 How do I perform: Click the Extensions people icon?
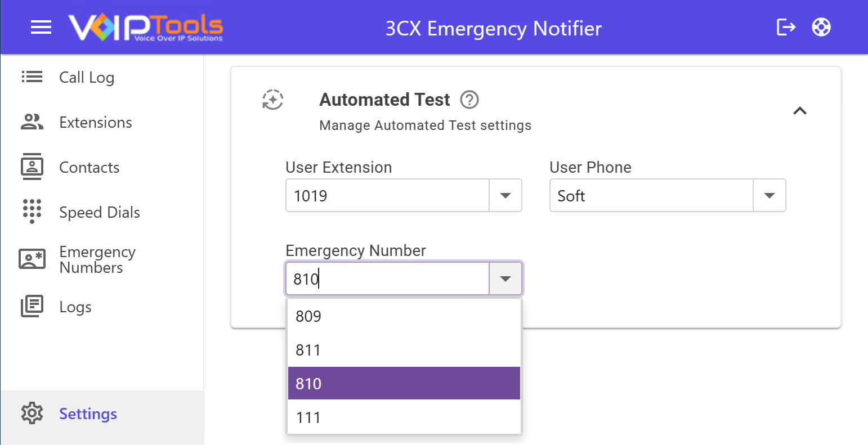32,122
